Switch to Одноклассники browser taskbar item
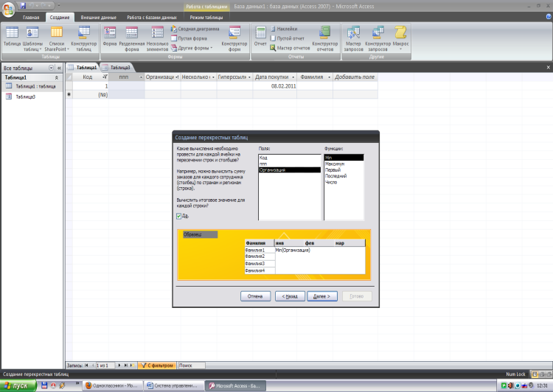 point(113,385)
